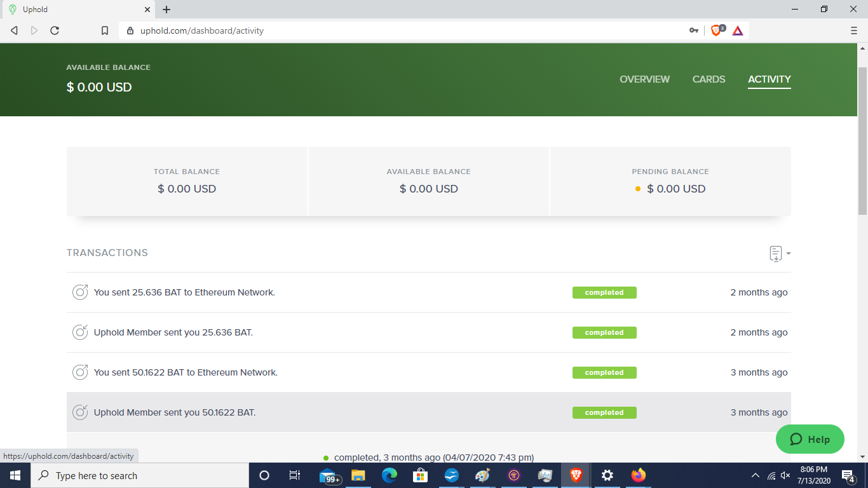Click the page vertical scrollbar thumb

(863, 140)
